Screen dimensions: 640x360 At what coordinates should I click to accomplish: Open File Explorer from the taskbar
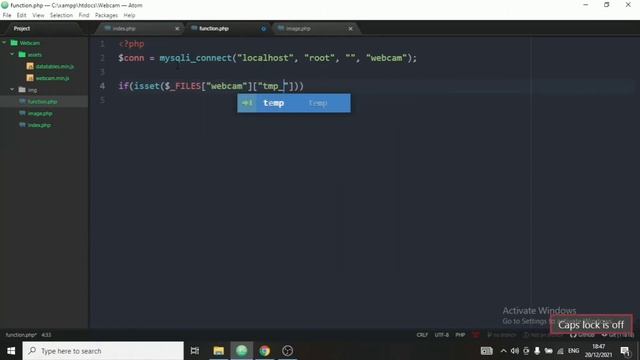click(218, 351)
